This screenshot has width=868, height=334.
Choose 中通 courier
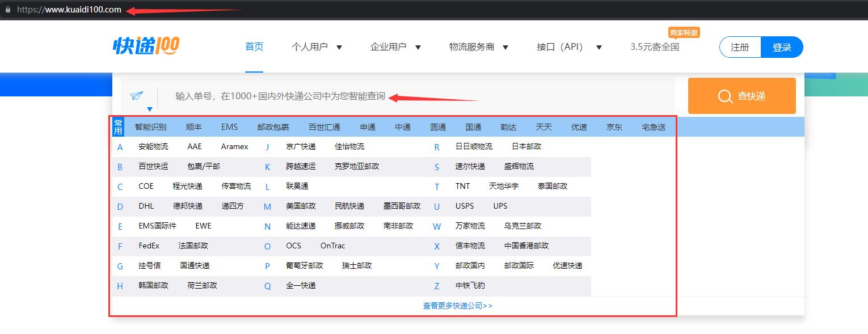[403, 127]
